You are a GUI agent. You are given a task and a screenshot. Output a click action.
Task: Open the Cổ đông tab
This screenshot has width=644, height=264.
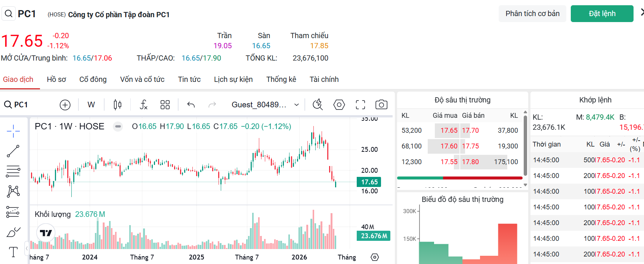93,79
